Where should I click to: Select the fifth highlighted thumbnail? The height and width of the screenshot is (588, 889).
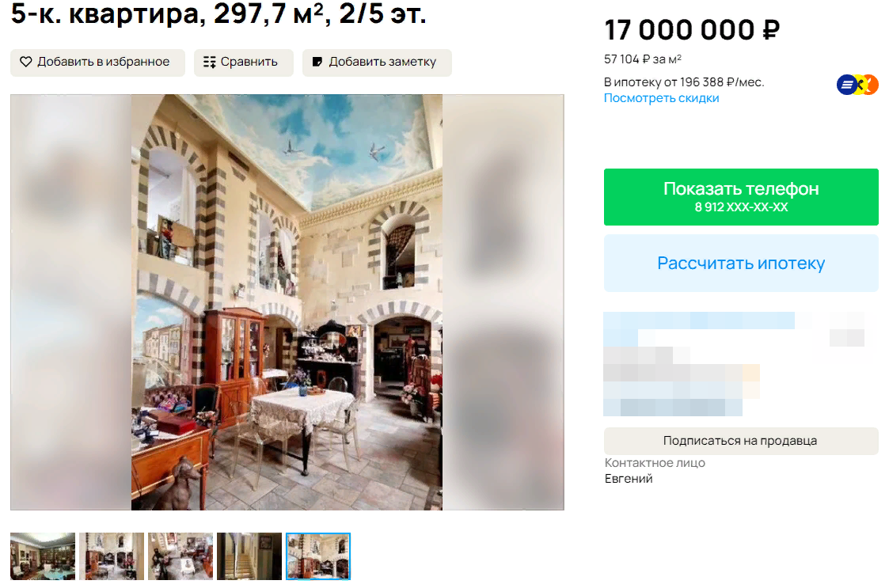point(318,556)
